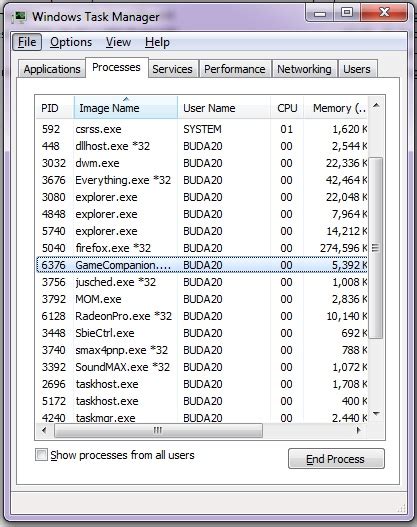Open the Options menu
This screenshot has height=527, width=417.
[71, 42]
